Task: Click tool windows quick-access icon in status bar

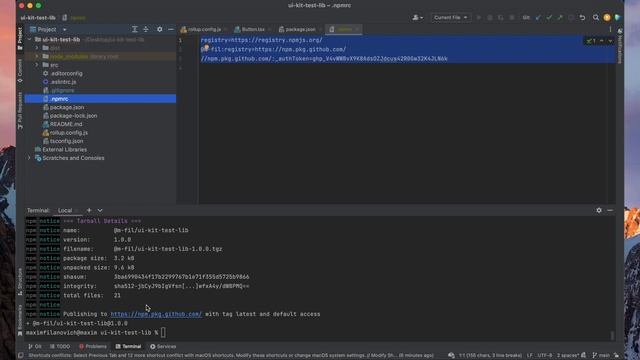Action: (x=20, y=356)
